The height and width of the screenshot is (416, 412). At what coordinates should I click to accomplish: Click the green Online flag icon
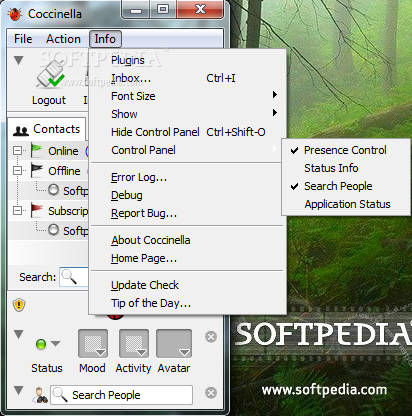pos(37,150)
